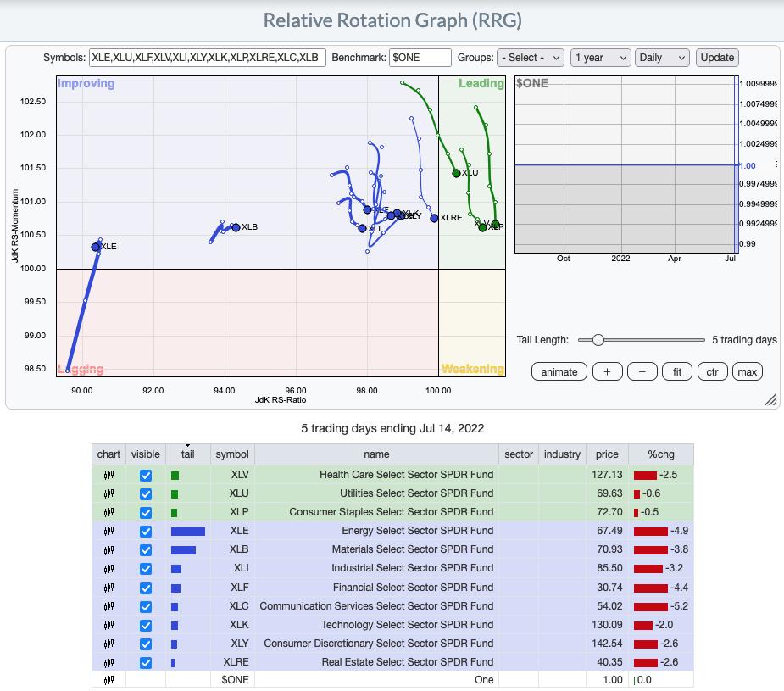
Task: Select the XLI endpoint dot on graph
Action: [x=362, y=229]
